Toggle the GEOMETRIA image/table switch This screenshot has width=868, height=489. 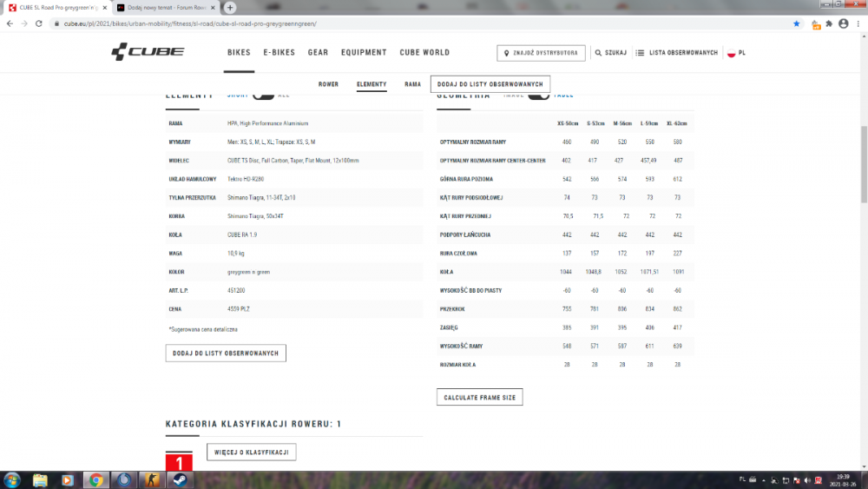538,96
